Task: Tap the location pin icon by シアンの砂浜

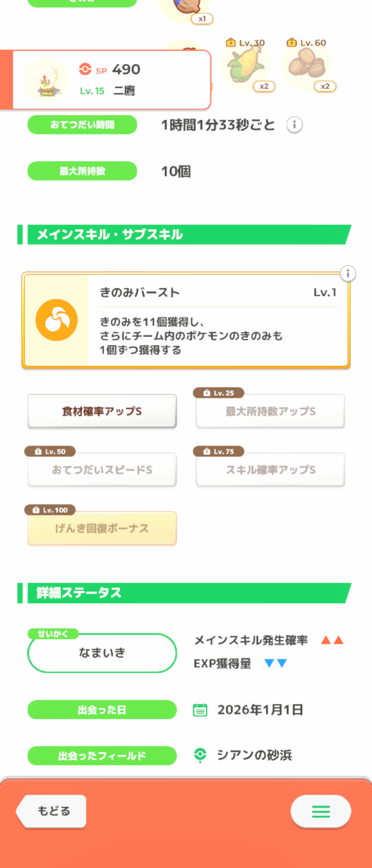Action: point(200,755)
